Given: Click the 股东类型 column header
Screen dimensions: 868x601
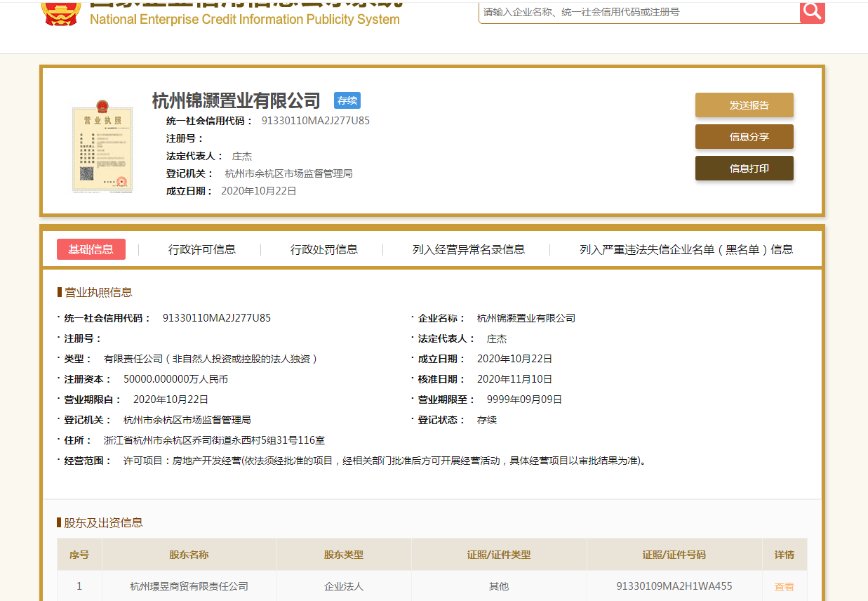Looking at the screenshot, I should [x=344, y=555].
